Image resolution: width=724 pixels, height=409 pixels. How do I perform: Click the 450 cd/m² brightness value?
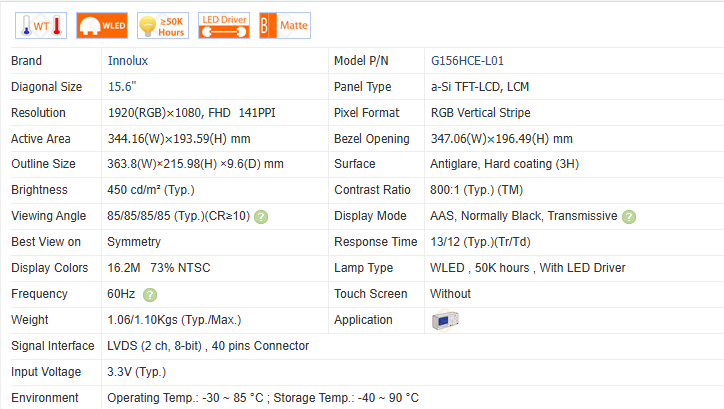pos(148,190)
